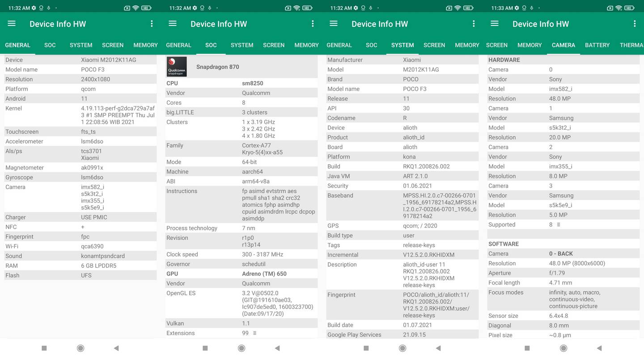Click the Platform value kona
This screenshot has height=358, width=644.
(x=409, y=157)
